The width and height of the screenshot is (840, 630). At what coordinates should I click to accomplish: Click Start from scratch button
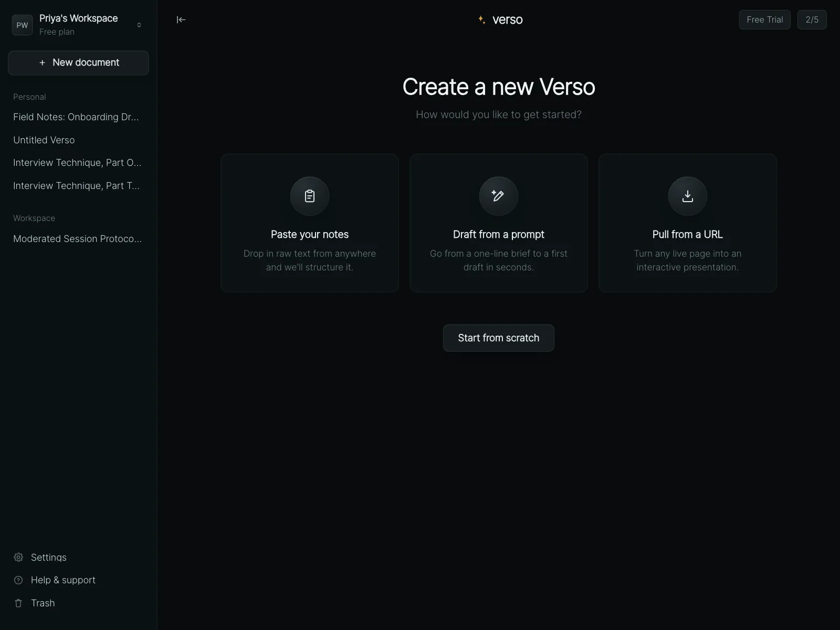(x=499, y=338)
